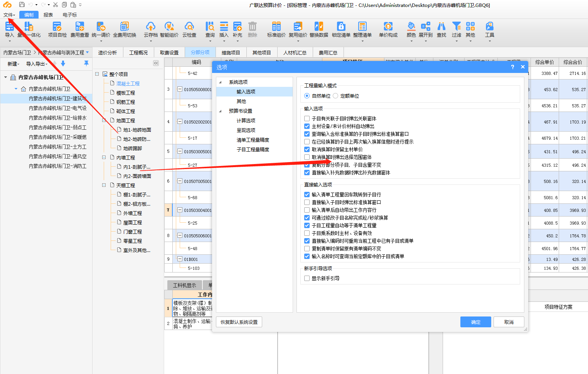Screen dimensions: 588x374
Task: Toggle 取消换算时保留主材单价 checkbox
Action: coord(307,149)
